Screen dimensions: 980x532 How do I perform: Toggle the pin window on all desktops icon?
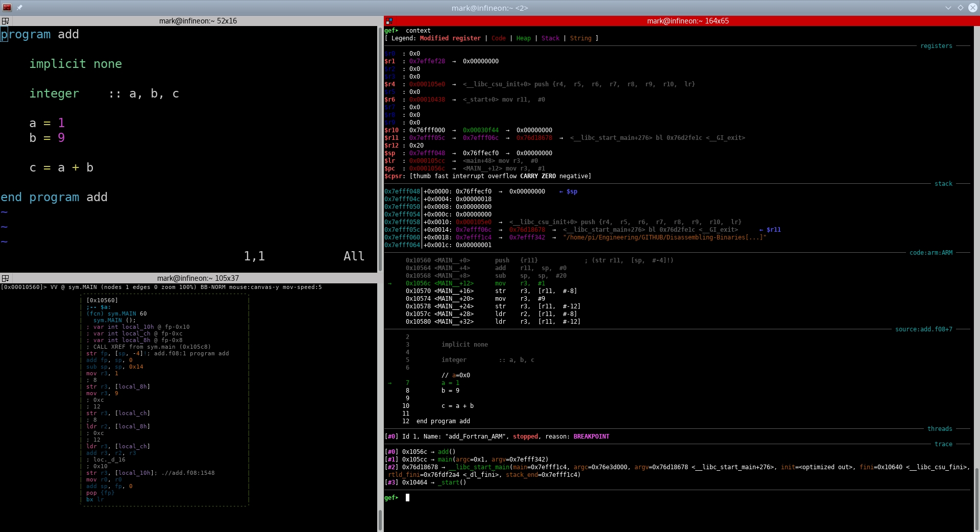(19, 8)
